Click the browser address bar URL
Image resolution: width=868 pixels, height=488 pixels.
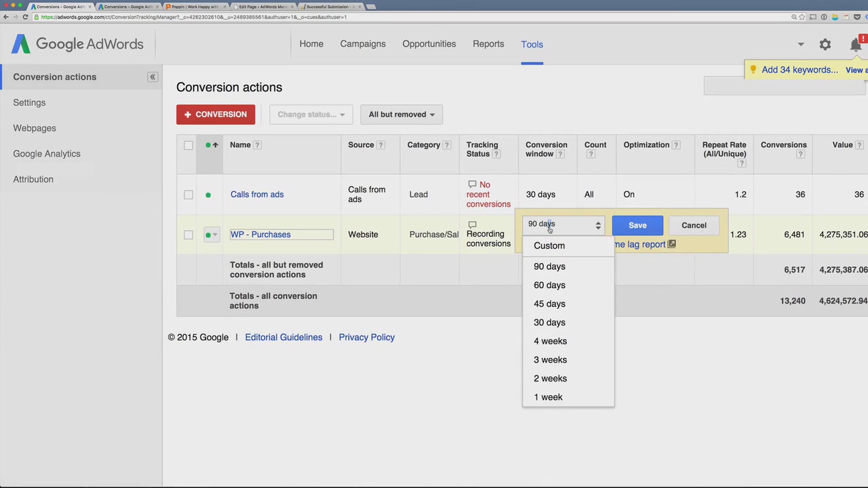pos(193,17)
